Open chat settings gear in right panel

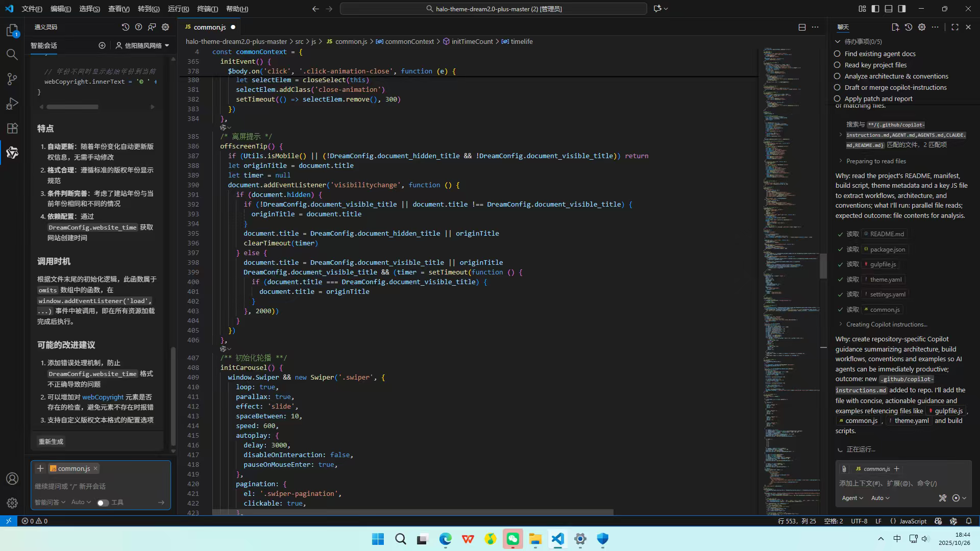pyautogui.click(x=921, y=27)
